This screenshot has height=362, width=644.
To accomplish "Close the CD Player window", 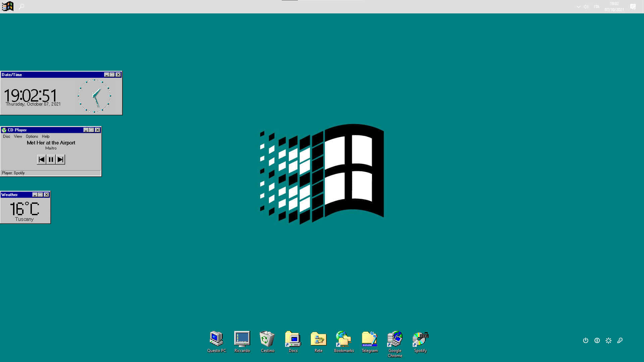I will (98, 130).
